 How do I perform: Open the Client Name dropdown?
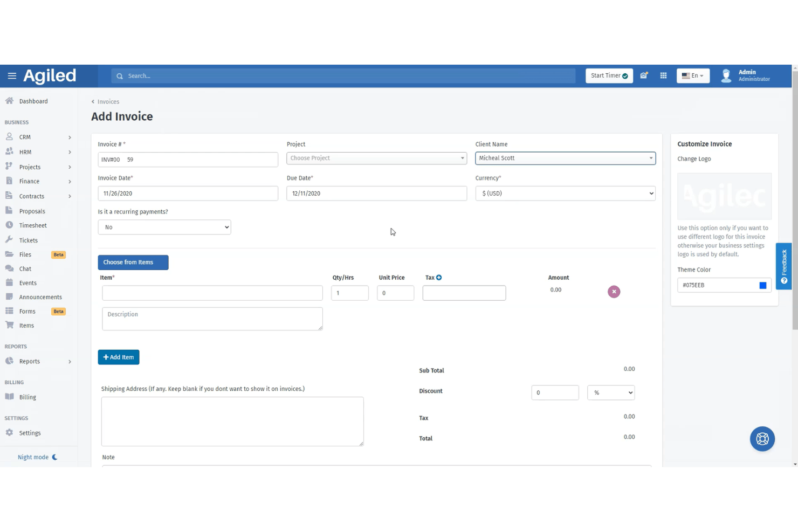tap(565, 158)
